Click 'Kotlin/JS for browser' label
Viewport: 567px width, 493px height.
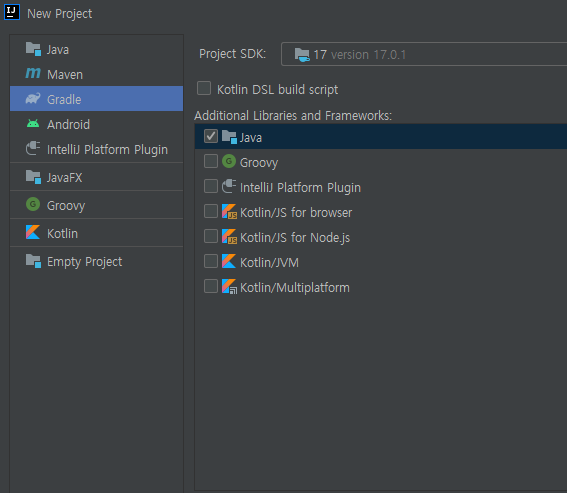pos(296,213)
